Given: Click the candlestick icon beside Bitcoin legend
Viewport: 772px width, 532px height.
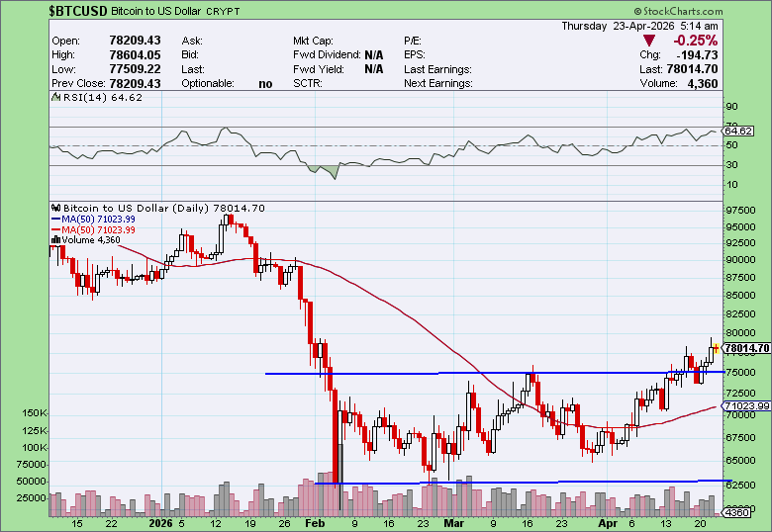Looking at the screenshot, I should click(55, 209).
